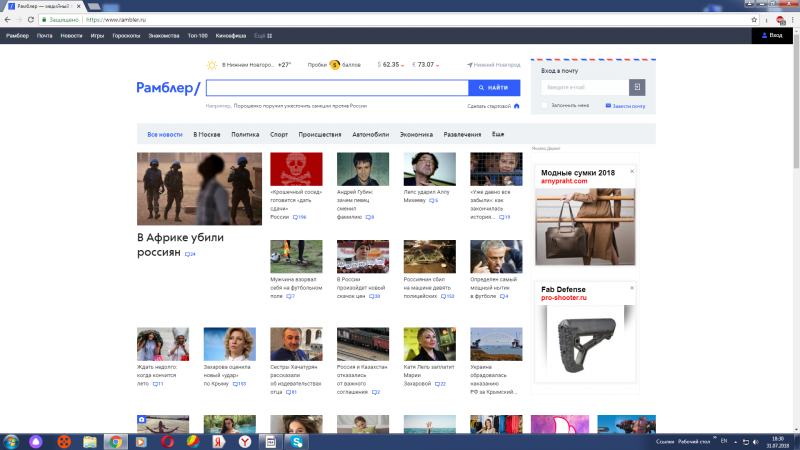The width and height of the screenshot is (800, 450).
Task: Check the Запомнить меня checkbox
Action: [544, 106]
